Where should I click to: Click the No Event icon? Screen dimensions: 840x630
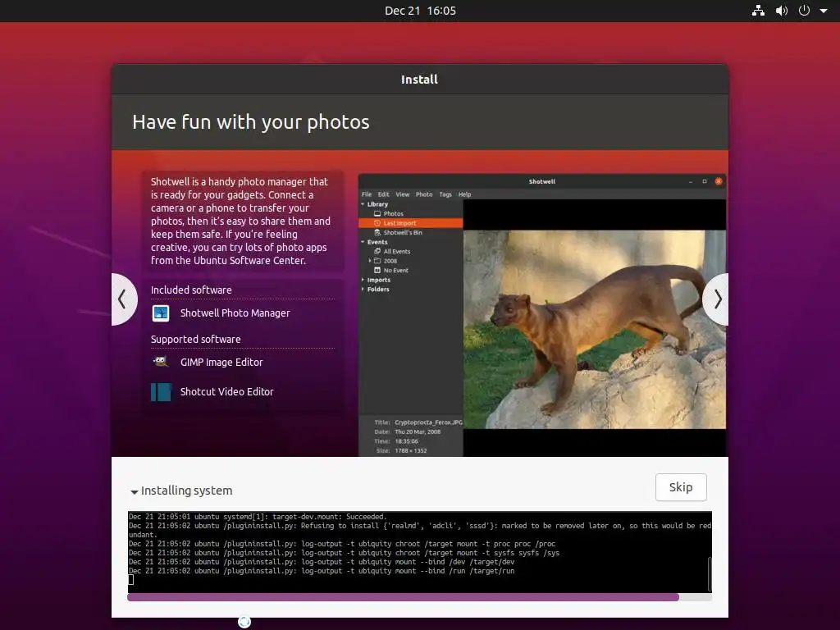click(377, 271)
